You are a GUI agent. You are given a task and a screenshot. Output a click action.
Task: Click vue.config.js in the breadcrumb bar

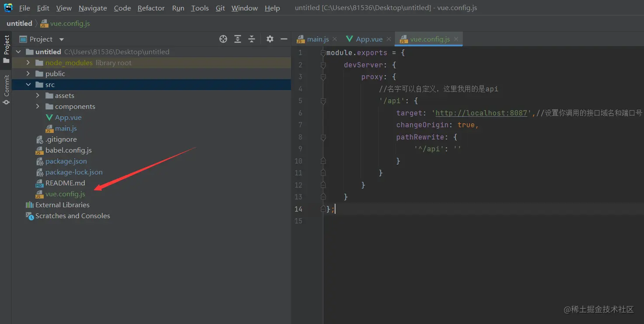(66, 23)
